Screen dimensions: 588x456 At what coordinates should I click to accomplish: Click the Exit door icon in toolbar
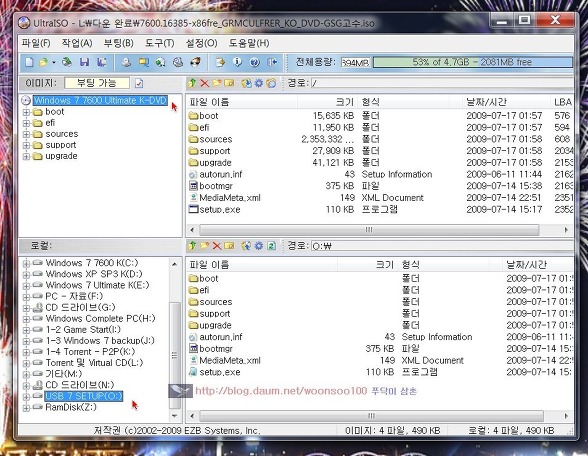(x=272, y=62)
